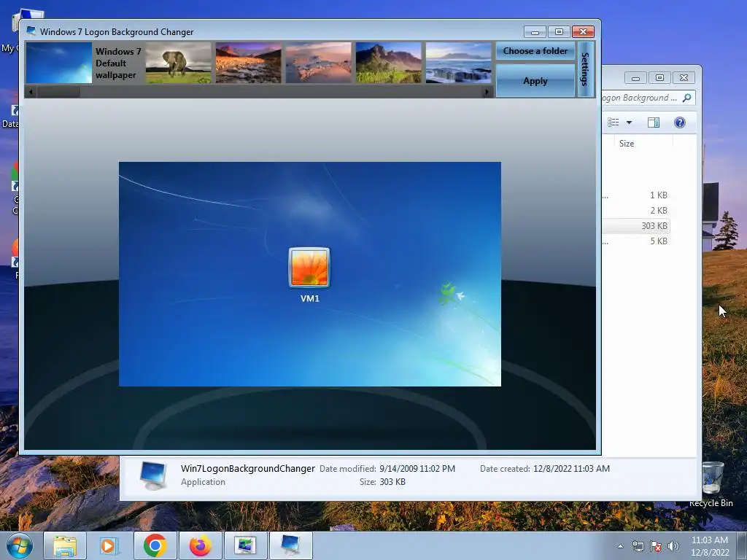This screenshot has width=747, height=560.
Task: Launch Windows Media Player from taskbar
Action: (109, 545)
